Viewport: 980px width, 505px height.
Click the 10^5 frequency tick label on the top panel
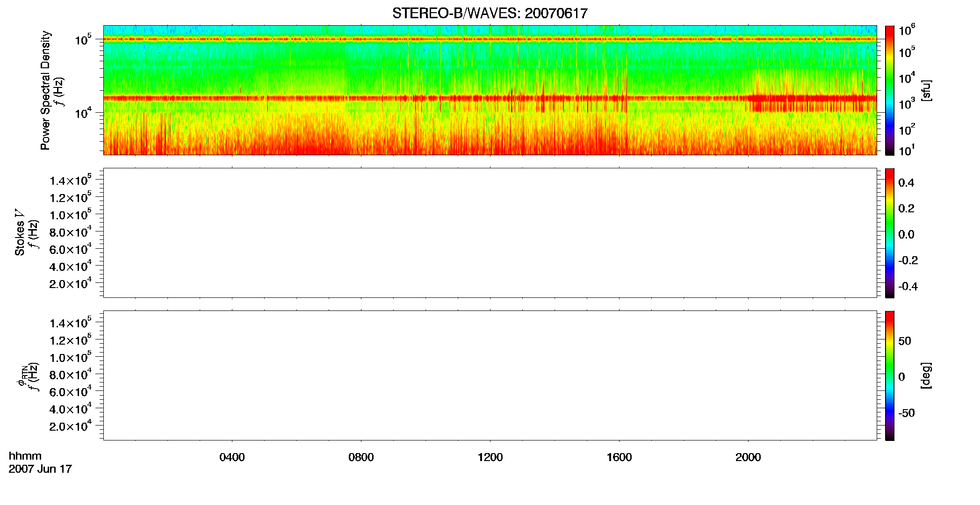coord(83,39)
